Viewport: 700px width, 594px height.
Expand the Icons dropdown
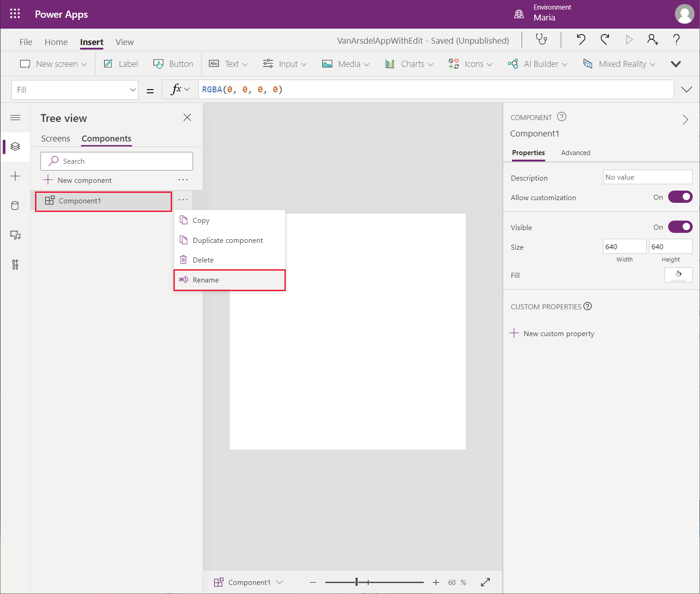470,64
